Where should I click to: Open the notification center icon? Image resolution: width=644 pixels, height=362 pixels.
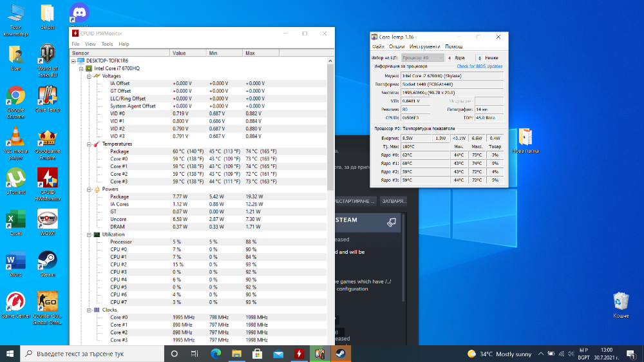(631, 354)
